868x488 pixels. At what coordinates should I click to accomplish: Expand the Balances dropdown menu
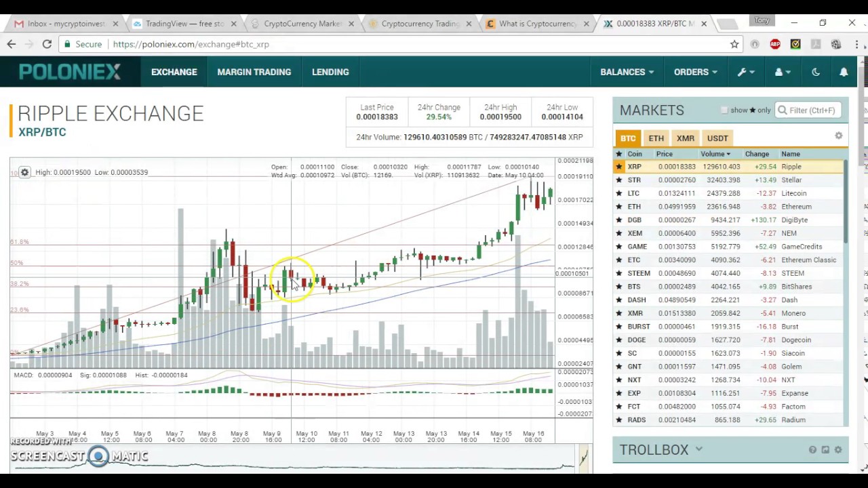pos(627,72)
